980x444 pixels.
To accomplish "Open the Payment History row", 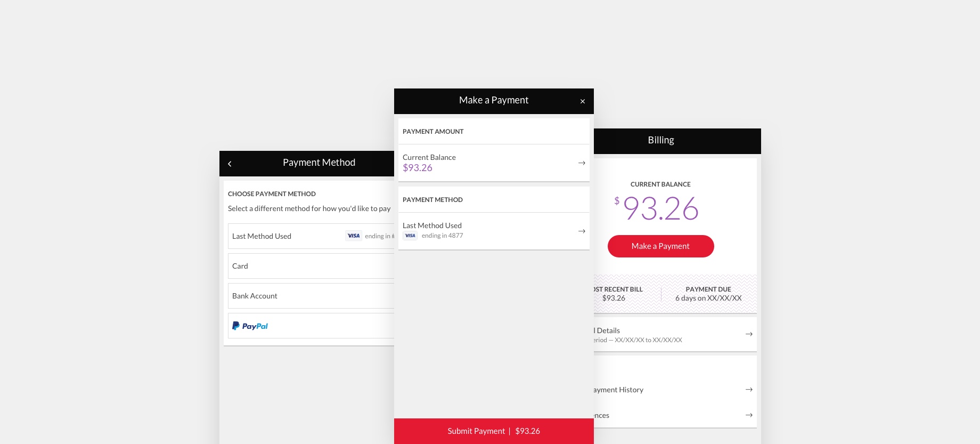I will 619,390.
